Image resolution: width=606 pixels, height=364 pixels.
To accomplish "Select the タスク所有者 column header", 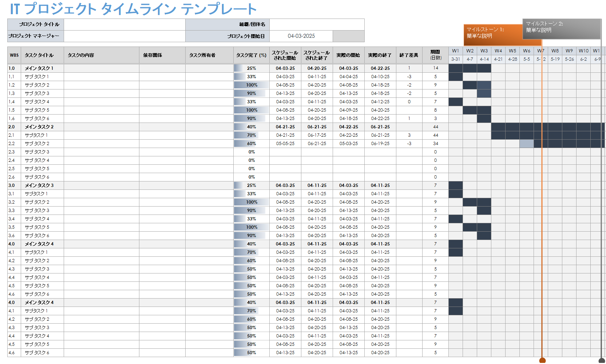I will coord(209,55).
